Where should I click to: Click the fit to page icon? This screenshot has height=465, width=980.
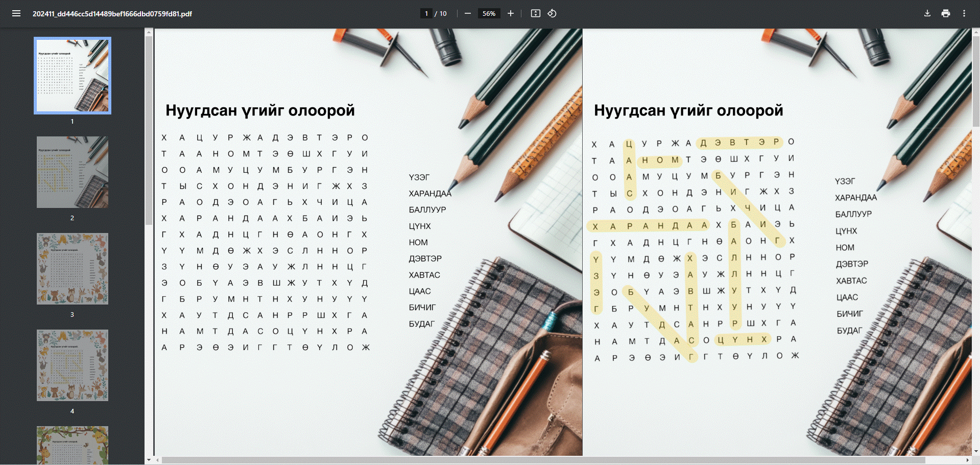[x=535, y=13]
